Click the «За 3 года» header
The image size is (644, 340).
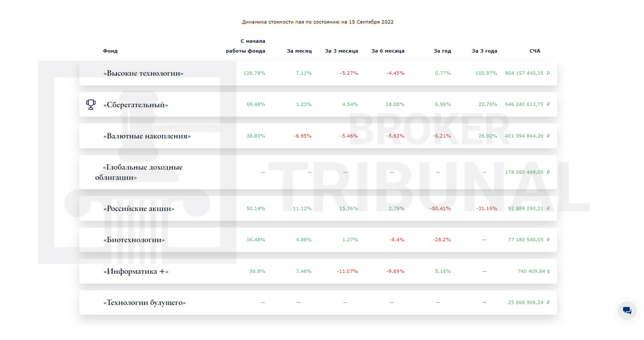(x=484, y=51)
